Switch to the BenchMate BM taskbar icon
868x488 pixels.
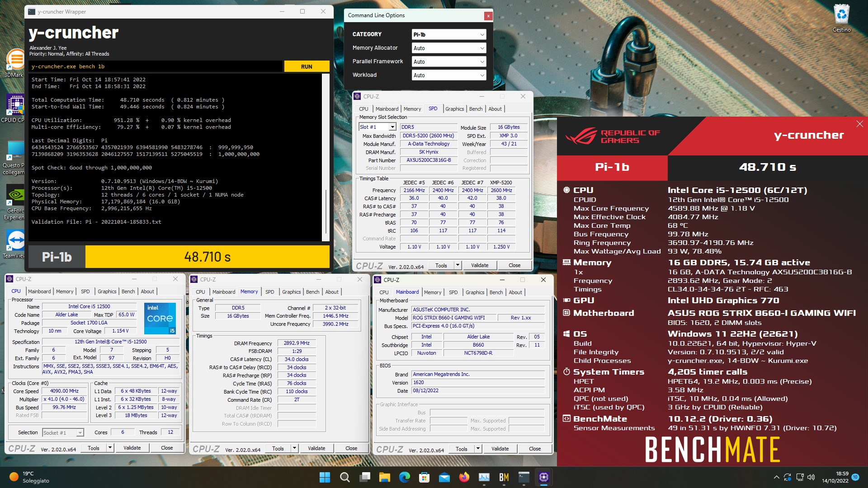(504, 477)
